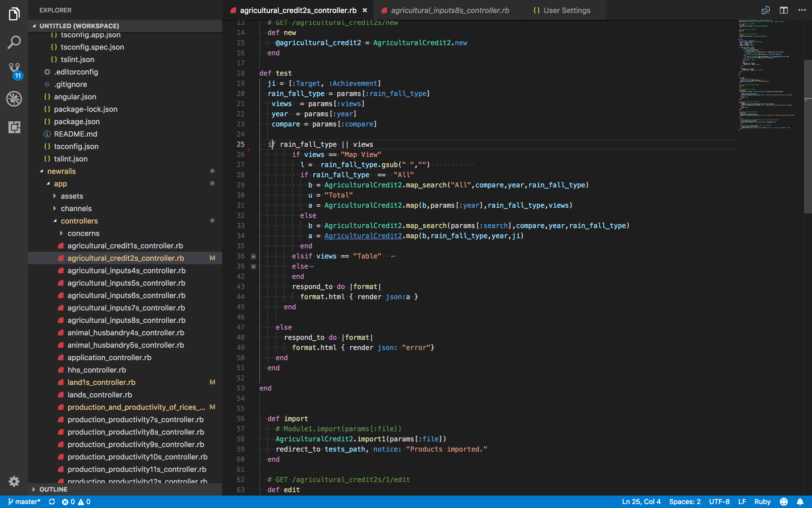Open the Debug view icon
Screen dimensions: 812x508
click(x=14, y=99)
